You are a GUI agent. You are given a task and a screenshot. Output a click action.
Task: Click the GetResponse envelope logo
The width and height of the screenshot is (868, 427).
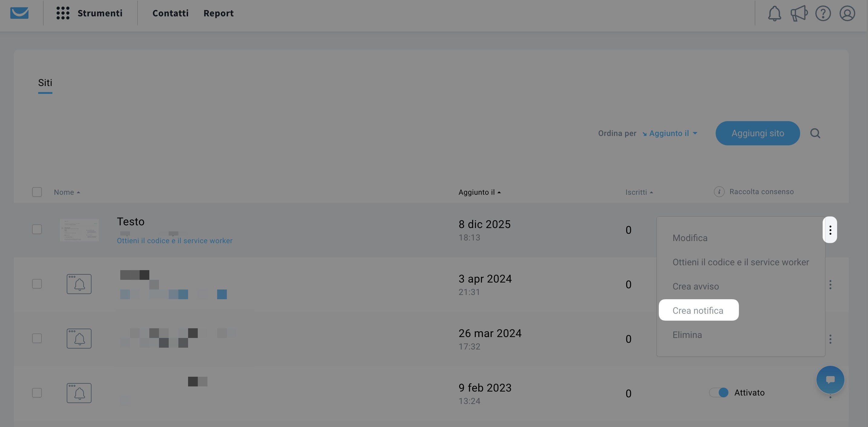[x=19, y=13]
